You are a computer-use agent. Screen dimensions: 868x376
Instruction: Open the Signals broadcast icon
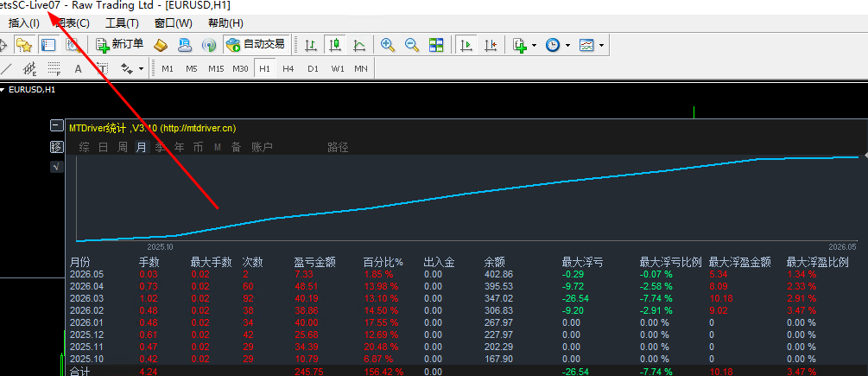209,45
